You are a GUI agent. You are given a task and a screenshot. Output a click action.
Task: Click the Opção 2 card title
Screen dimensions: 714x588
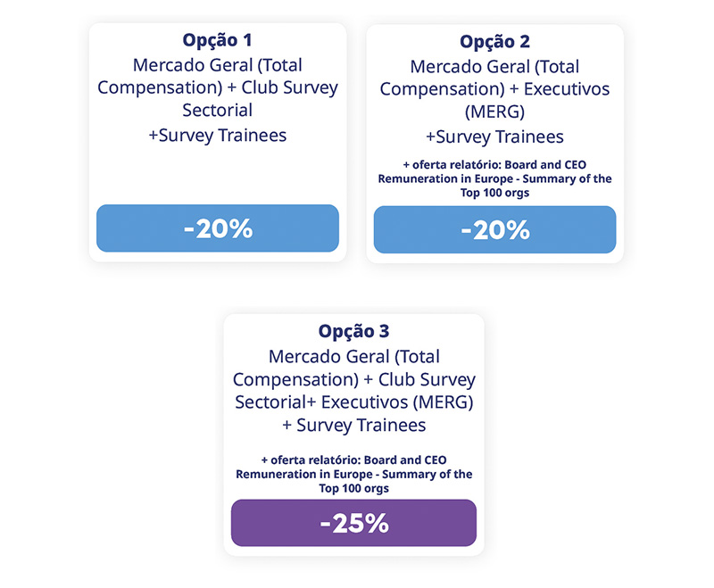click(494, 42)
